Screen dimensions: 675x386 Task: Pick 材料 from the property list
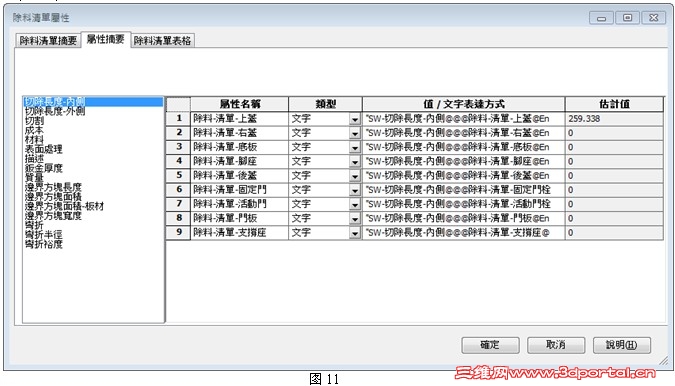pos(34,139)
